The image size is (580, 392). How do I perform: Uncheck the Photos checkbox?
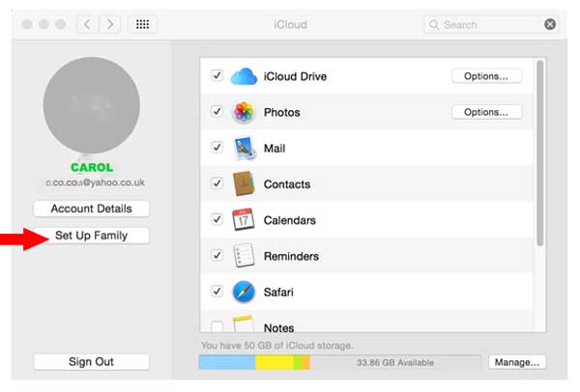[217, 111]
